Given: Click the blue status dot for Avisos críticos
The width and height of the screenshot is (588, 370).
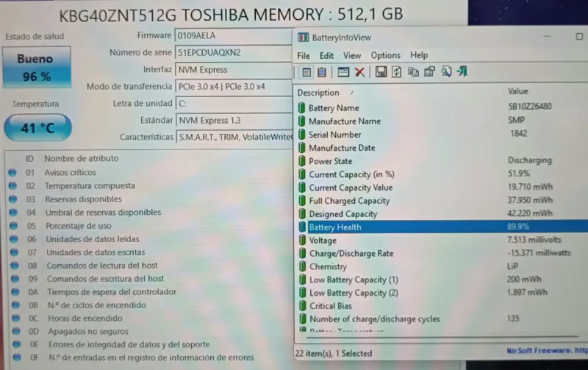Looking at the screenshot, I should pyautogui.click(x=12, y=173).
